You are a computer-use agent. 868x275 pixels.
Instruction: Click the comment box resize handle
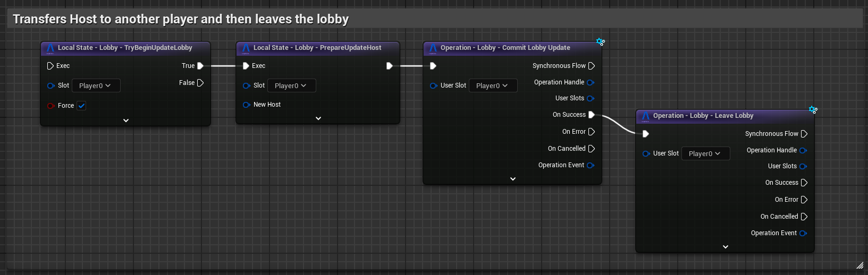[859, 265]
